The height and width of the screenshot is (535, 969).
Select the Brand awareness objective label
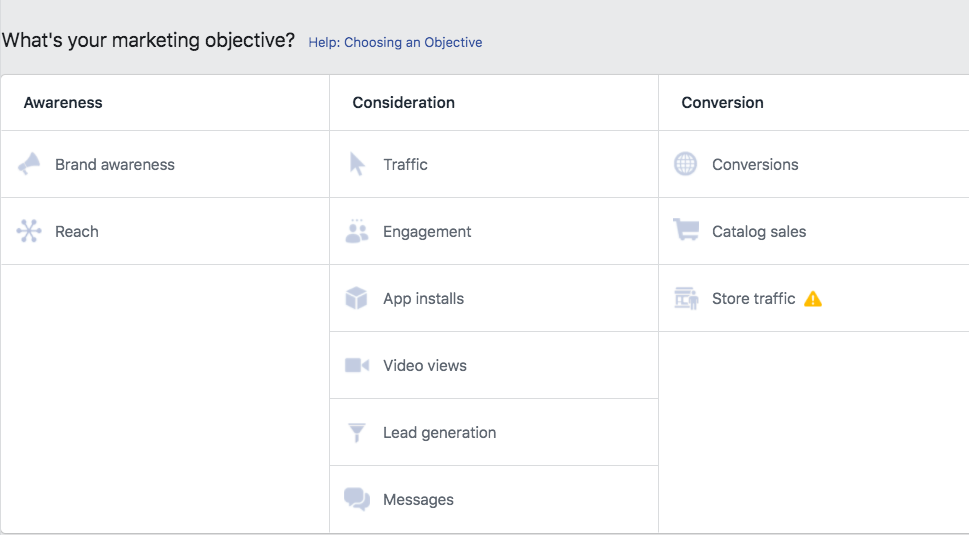click(115, 165)
